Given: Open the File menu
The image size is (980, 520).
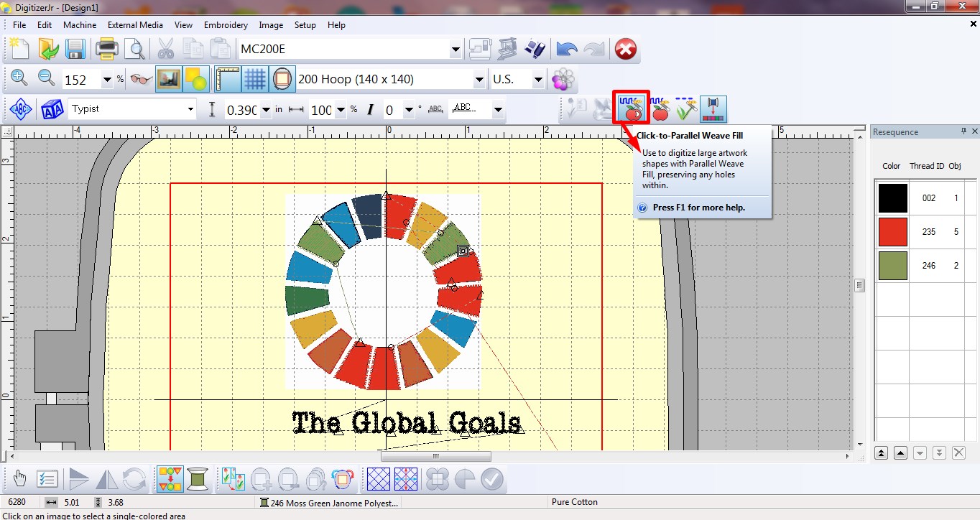Looking at the screenshot, I should (x=19, y=24).
